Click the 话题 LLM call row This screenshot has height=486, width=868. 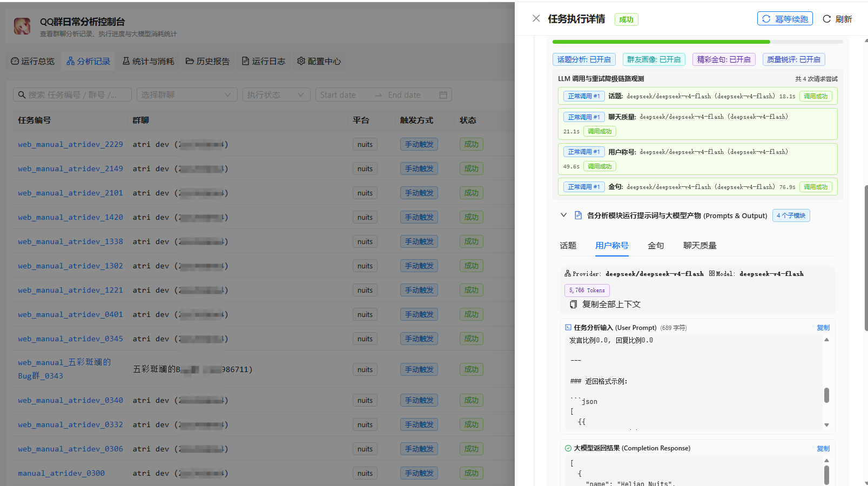[x=697, y=96]
